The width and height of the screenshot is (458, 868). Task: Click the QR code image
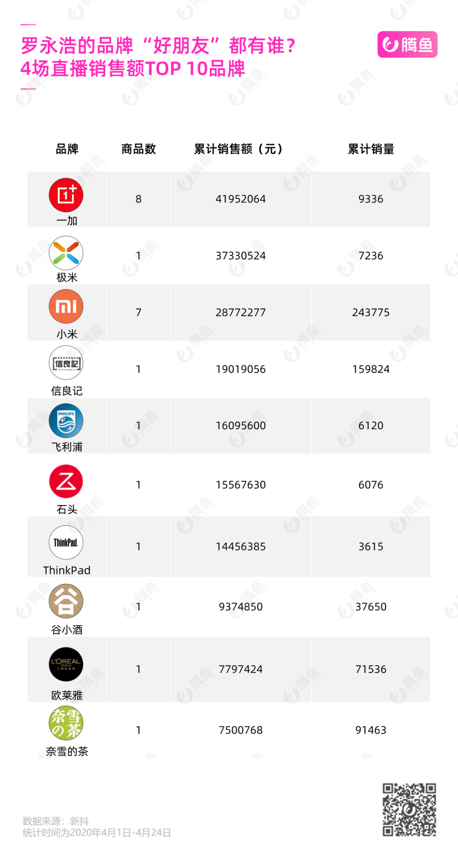(x=409, y=810)
